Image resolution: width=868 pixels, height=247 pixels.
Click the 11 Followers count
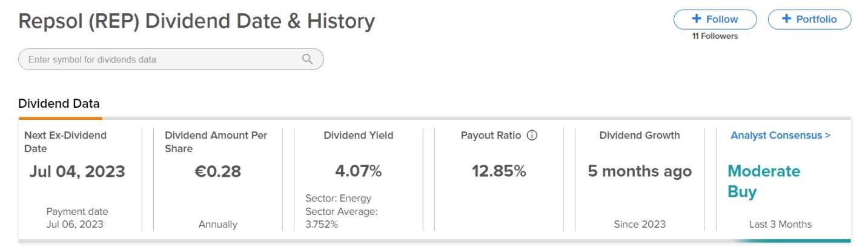(715, 36)
